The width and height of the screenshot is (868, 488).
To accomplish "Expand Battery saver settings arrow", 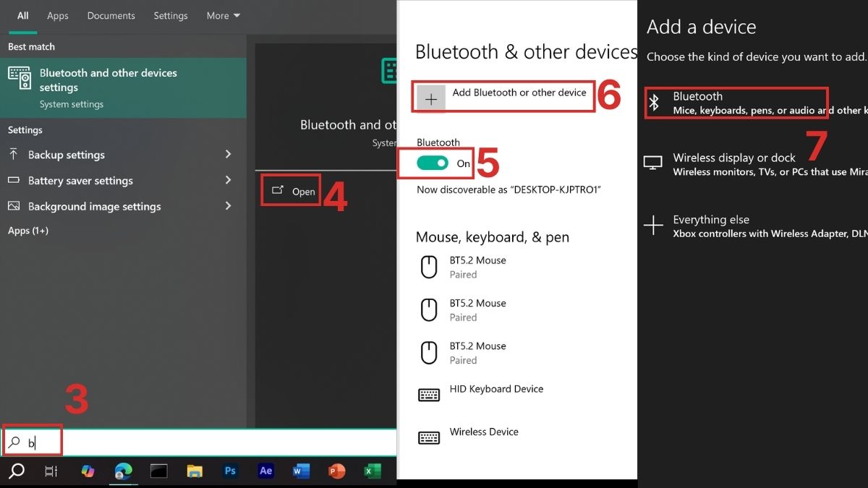I will (x=228, y=181).
